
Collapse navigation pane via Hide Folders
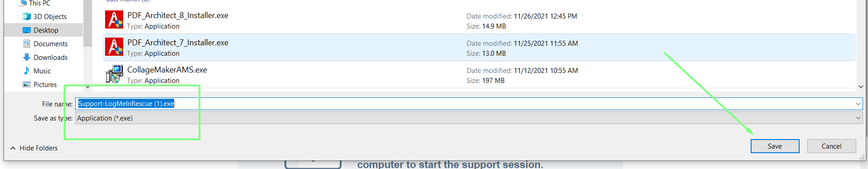coord(34,148)
